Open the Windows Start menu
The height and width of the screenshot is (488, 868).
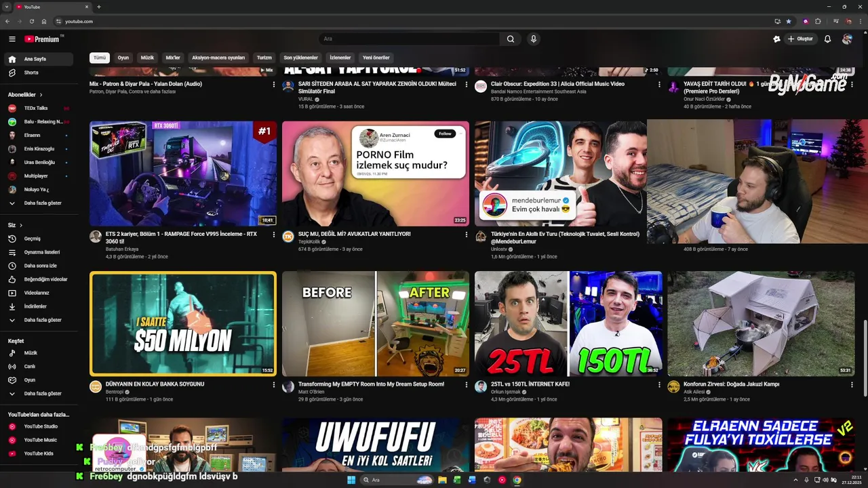click(351, 480)
